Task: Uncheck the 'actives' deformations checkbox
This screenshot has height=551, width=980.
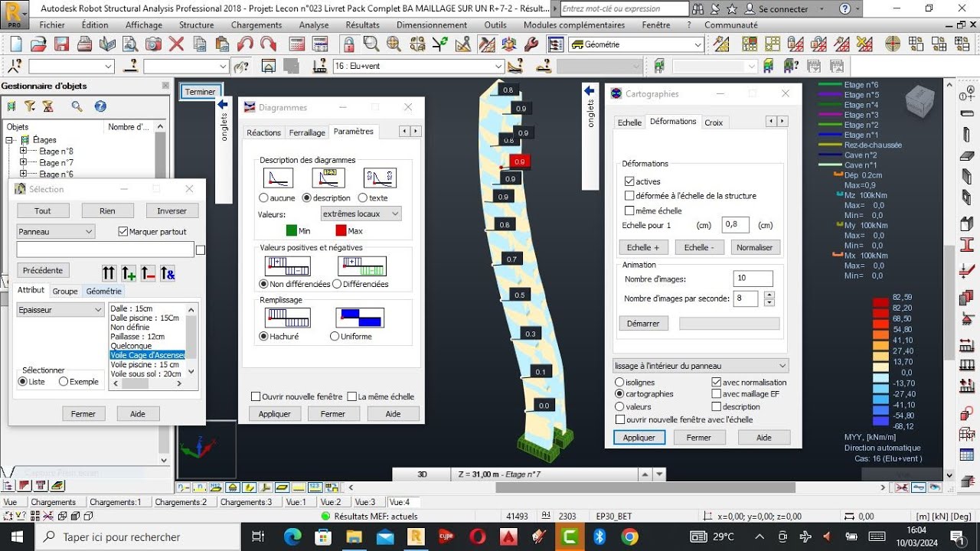Action: pos(629,181)
